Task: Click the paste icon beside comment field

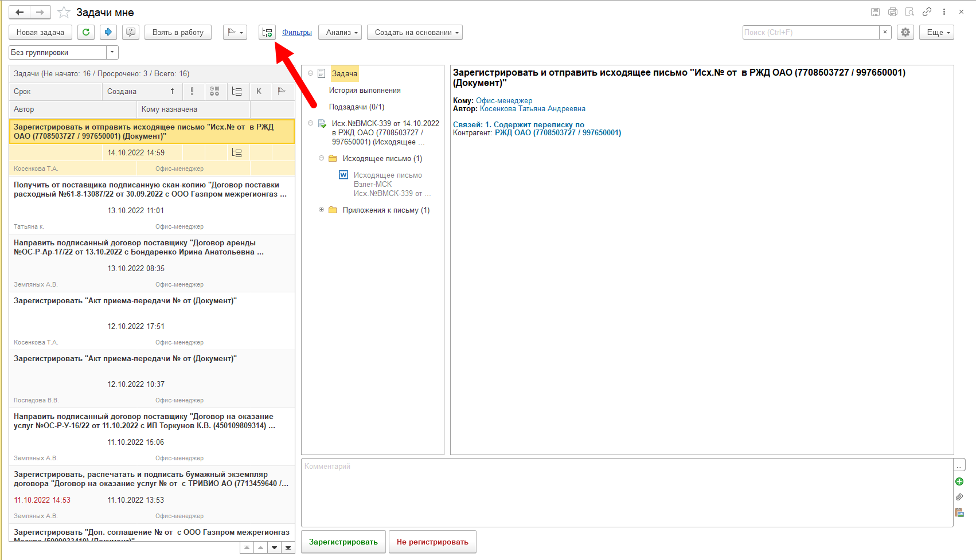Action: (x=959, y=512)
